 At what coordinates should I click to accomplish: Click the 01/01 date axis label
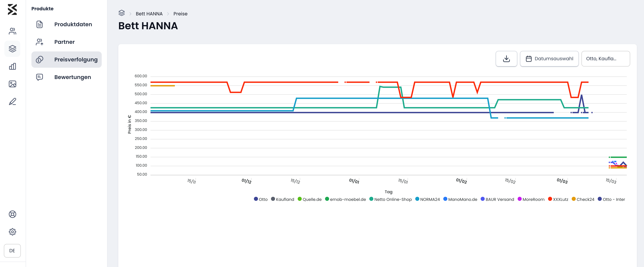[354, 181]
